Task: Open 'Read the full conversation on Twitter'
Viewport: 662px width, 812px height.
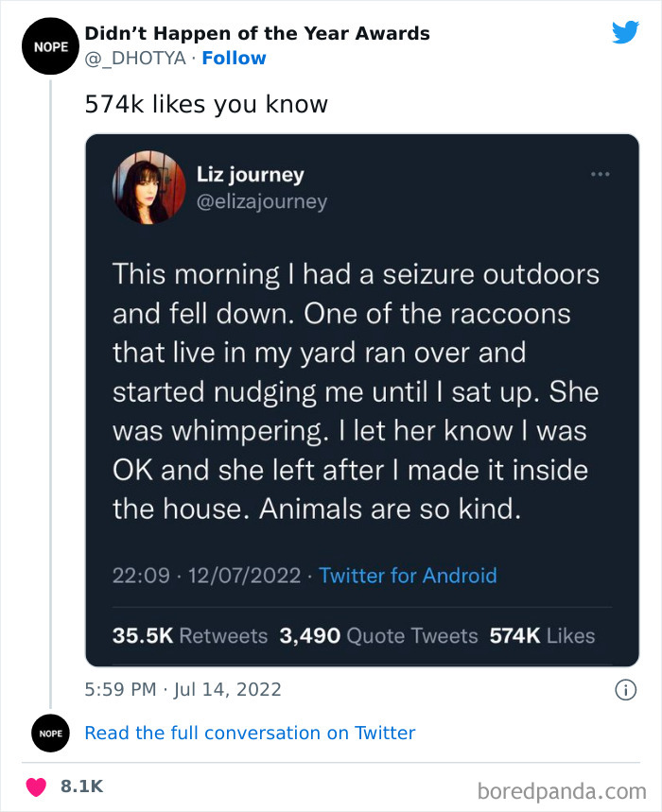Action: (251, 733)
